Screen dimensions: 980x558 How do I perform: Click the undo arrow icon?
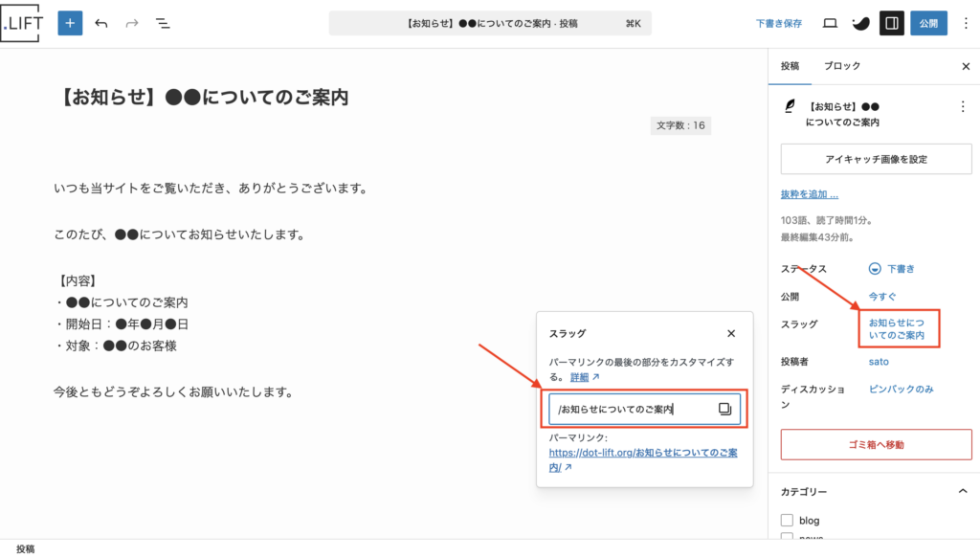(x=101, y=23)
